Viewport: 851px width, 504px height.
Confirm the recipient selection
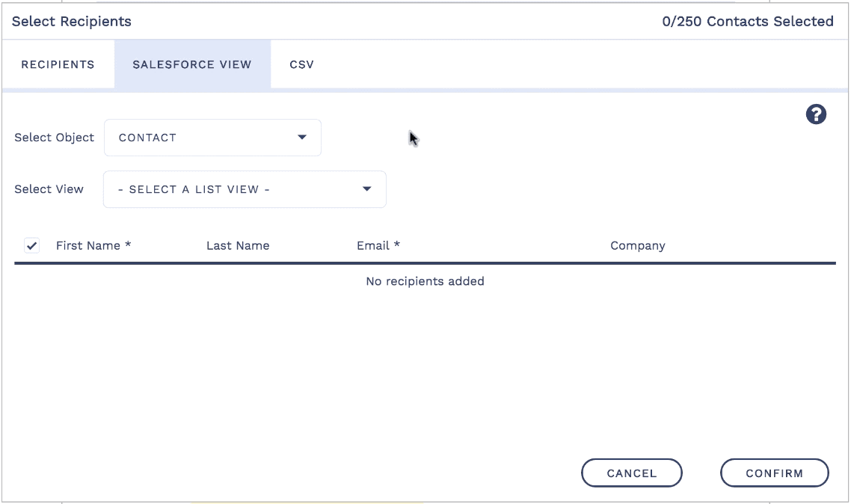(774, 473)
